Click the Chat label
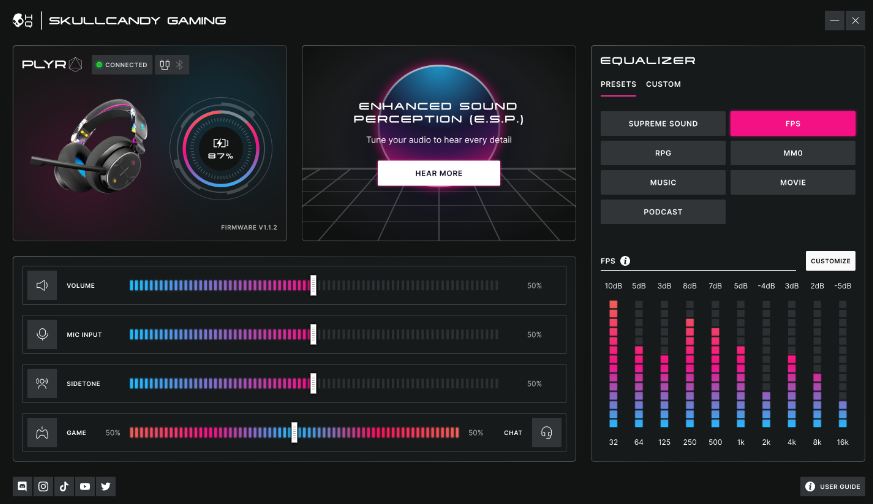The height and width of the screenshot is (504, 873). (513, 433)
